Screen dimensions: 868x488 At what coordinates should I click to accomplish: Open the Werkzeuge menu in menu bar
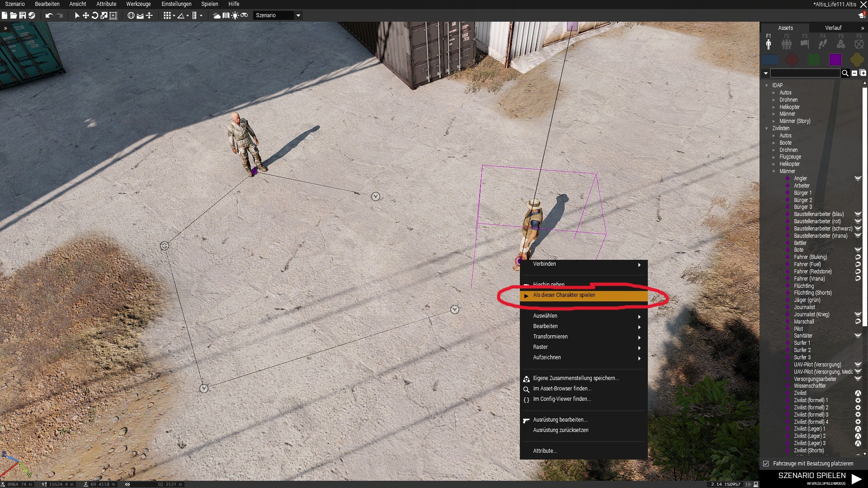point(138,4)
